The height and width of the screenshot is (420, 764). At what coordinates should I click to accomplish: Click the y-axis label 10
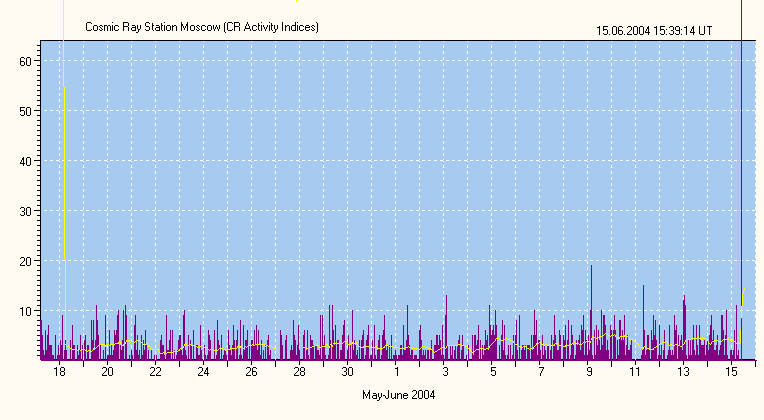click(x=27, y=311)
